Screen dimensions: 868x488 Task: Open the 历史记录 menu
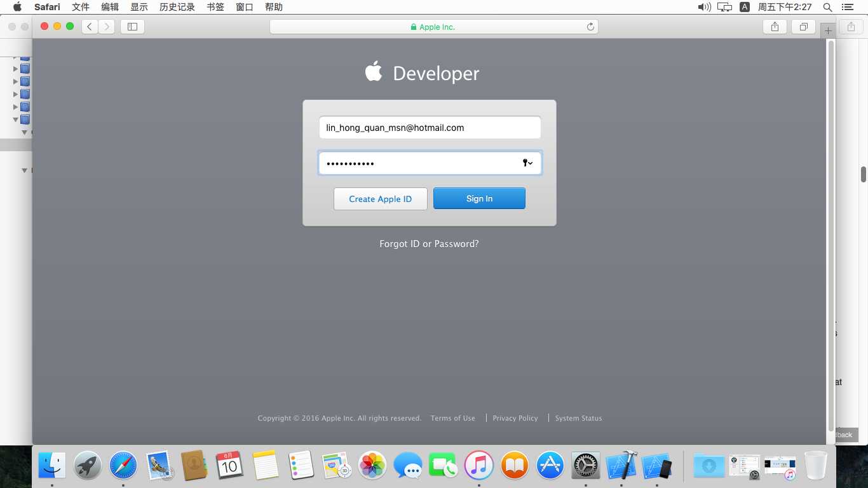pyautogui.click(x=177, y=7)
